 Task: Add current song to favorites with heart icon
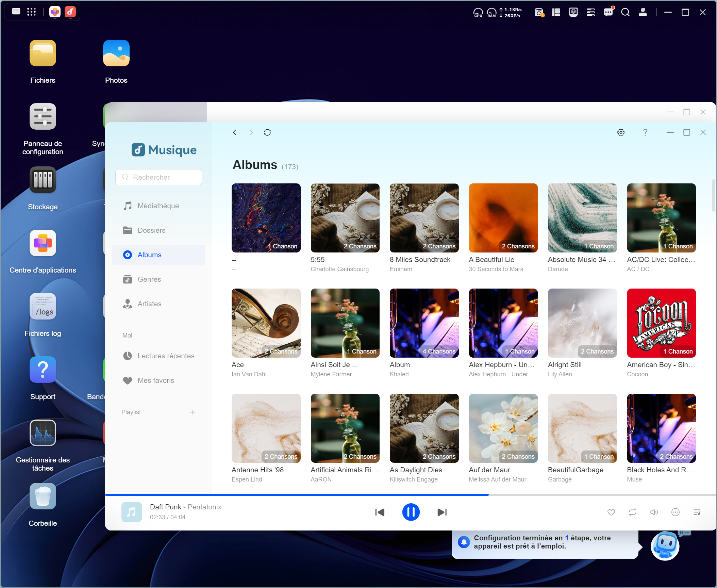[611, 512]
